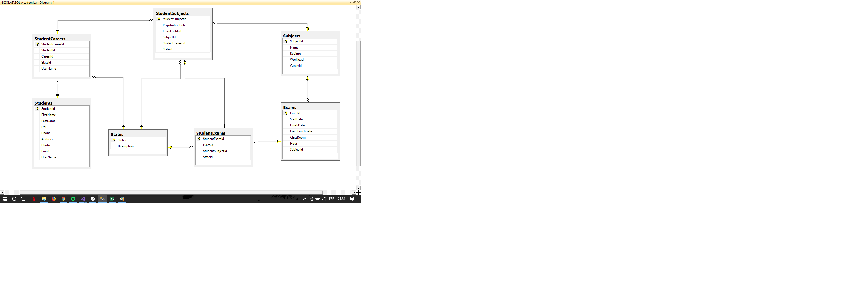Switch to Excel on the taskbar

pos(112,199)
